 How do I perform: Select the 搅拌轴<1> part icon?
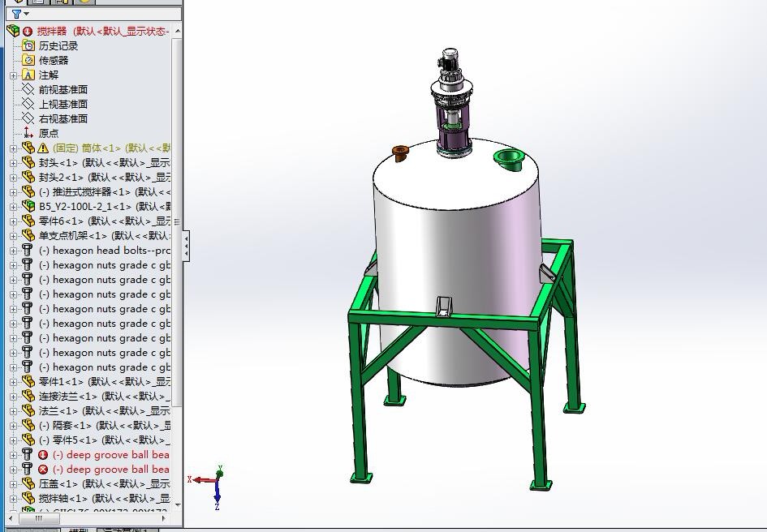[28, 498]
